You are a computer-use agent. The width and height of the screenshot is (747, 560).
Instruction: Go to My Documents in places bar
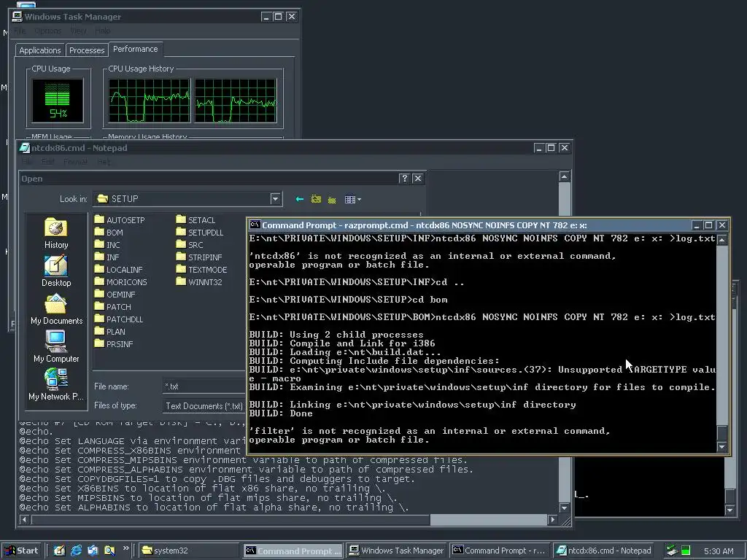click(56, 309)
